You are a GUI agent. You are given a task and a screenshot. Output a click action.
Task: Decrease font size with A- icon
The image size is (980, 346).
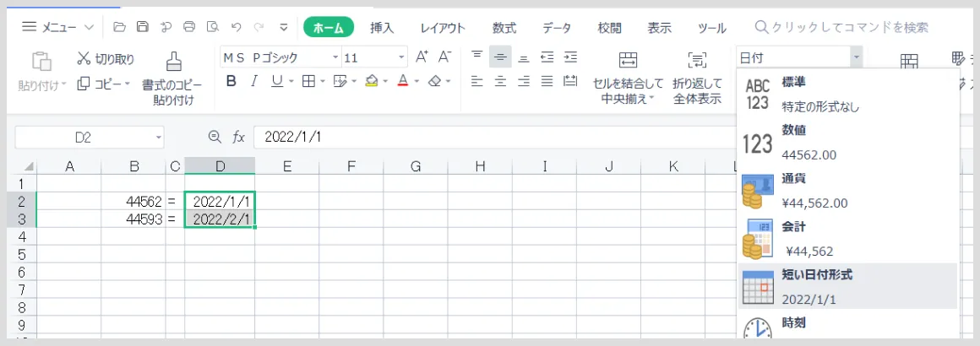[444, 57]
